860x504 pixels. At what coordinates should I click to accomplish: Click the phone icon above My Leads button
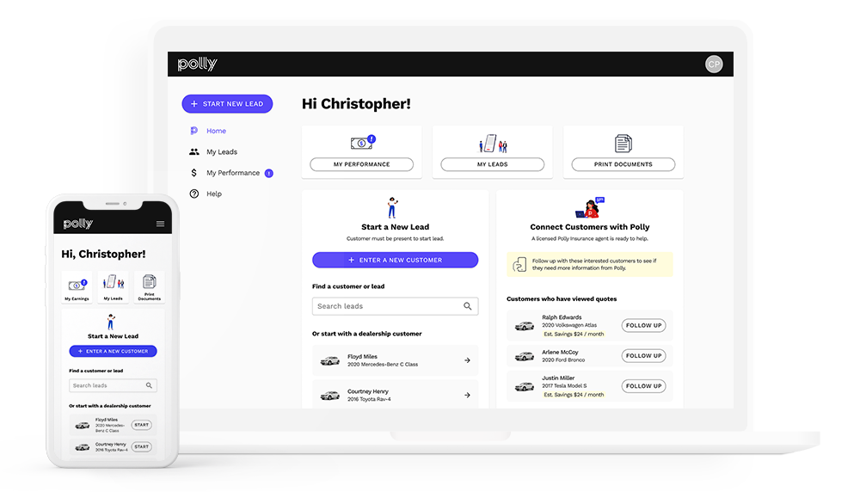(x=492, y=143)
